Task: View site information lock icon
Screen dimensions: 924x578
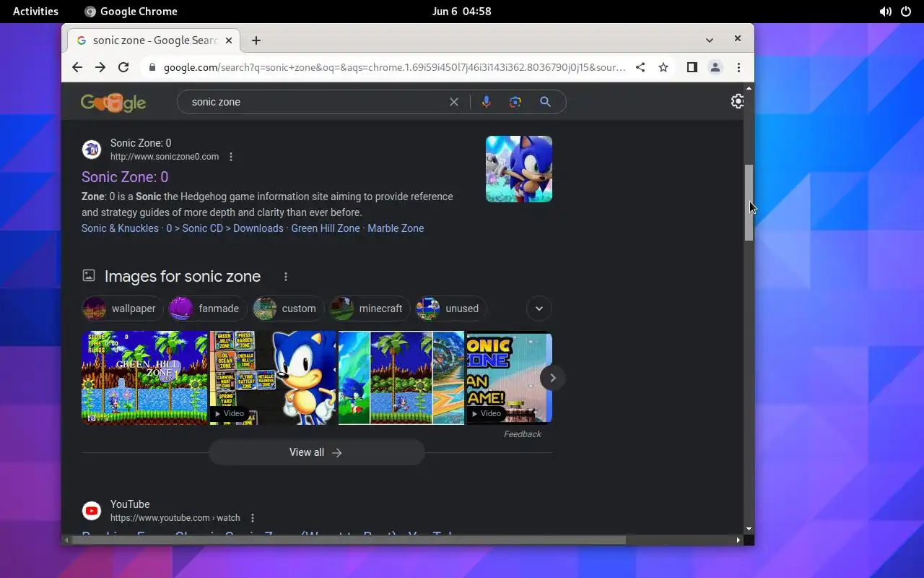Action: click(152, 67)
